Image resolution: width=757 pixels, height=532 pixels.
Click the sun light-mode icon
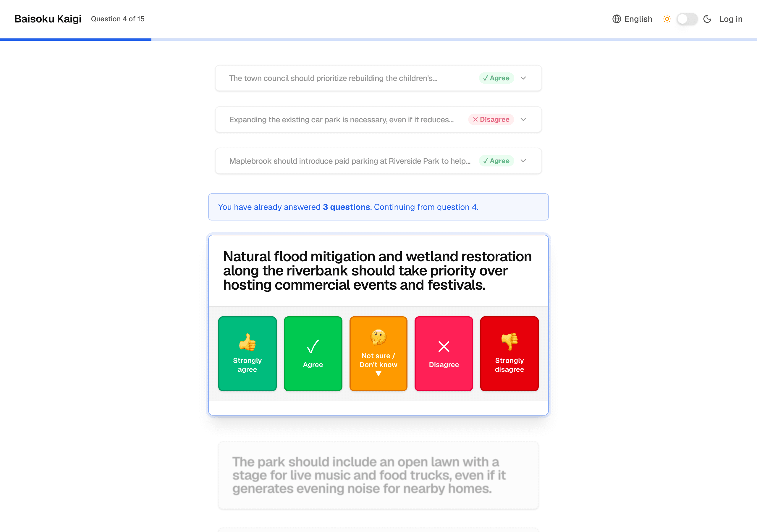tap(667, 19)
